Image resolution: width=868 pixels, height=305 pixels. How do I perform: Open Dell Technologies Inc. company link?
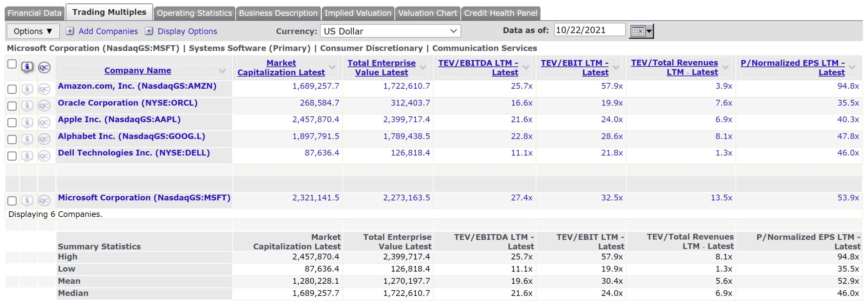coord(134,153)
